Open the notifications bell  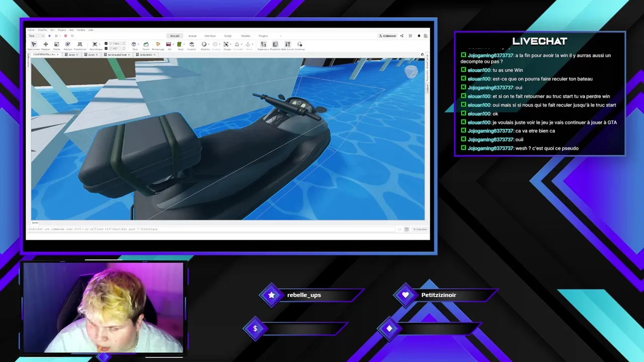click(x=419, y=36)
